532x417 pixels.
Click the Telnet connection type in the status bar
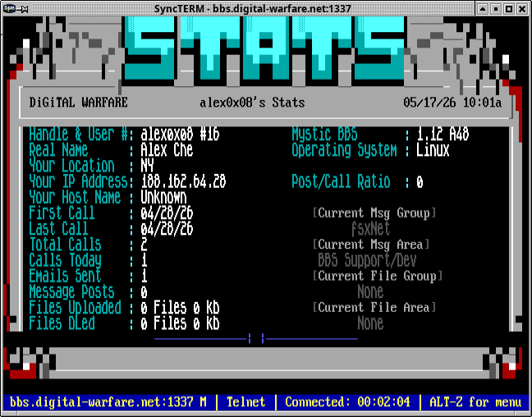[245, 402]
